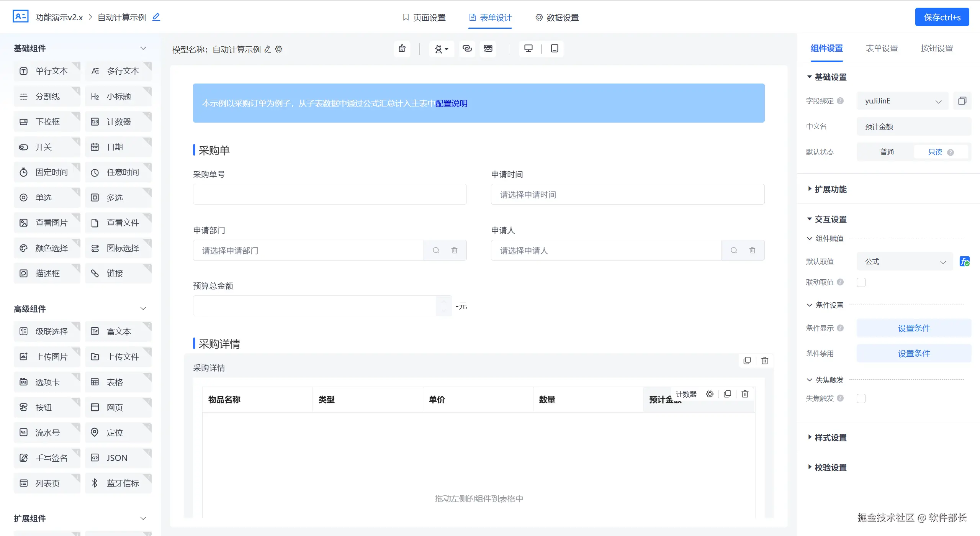Enable the 失焦触发 checkbox
The width and height of the screenshot is (980, 536).
click(x=861, y=399)
